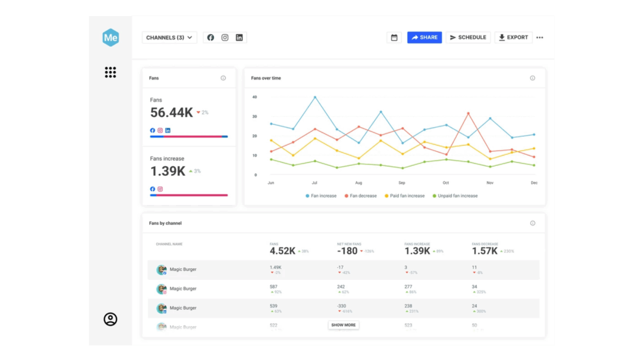Image resolution: width=644 pixels, height=362 pixels.
Task: Click the -17 net new fans cell
Action: click(x=340, y=267)
